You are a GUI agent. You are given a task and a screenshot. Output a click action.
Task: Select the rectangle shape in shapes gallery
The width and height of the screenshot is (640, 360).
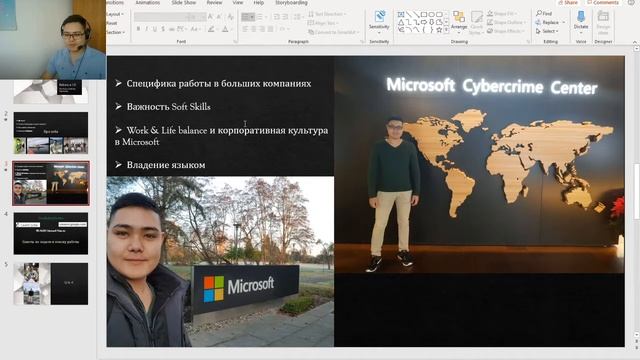coord(424,14)
